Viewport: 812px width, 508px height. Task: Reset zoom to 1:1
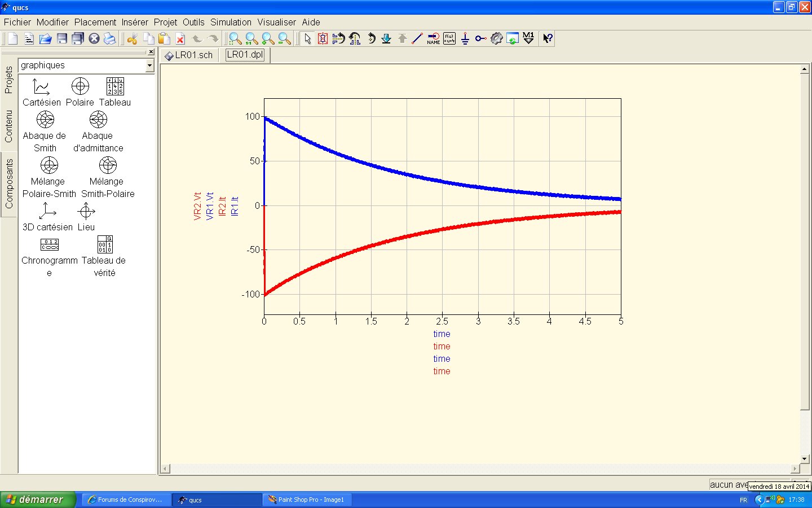(x=251, y=38)
